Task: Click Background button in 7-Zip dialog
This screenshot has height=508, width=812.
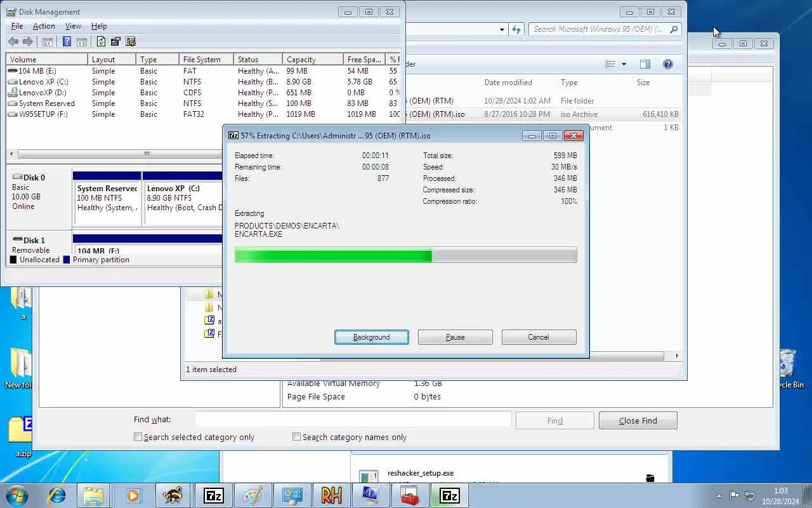Action: click(x=372, y=337)
